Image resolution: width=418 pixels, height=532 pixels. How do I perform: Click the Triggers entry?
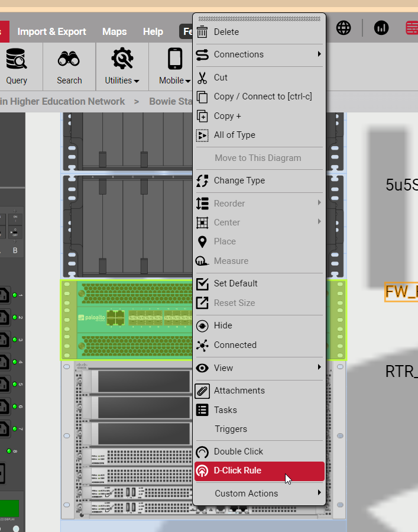click(x=231, y=429)
